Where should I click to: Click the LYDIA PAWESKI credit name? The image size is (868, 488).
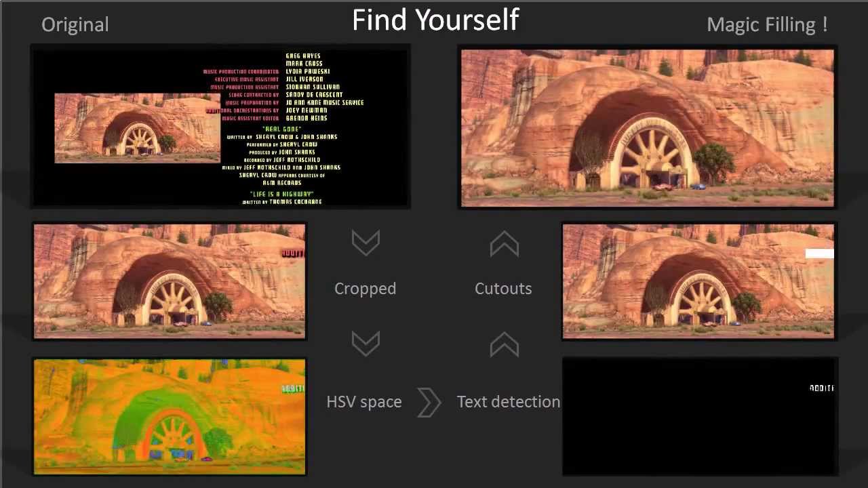click(308, 71)
